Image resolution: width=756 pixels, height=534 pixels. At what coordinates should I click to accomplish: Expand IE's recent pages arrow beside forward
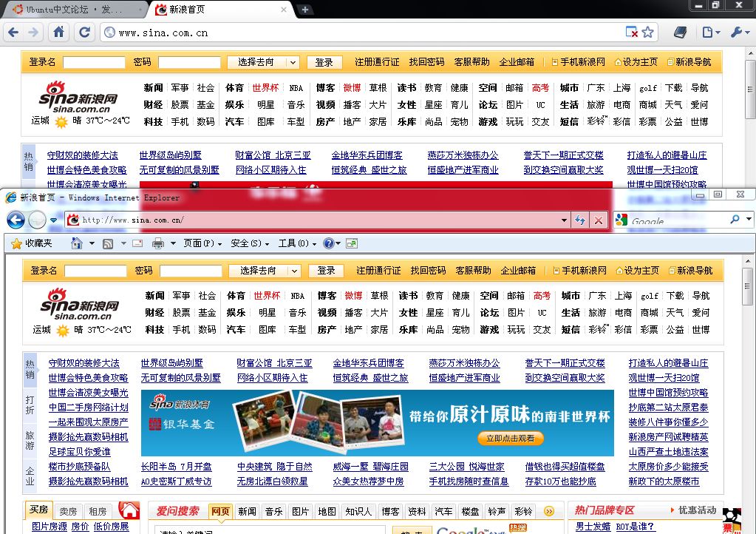tap(53, 220)
